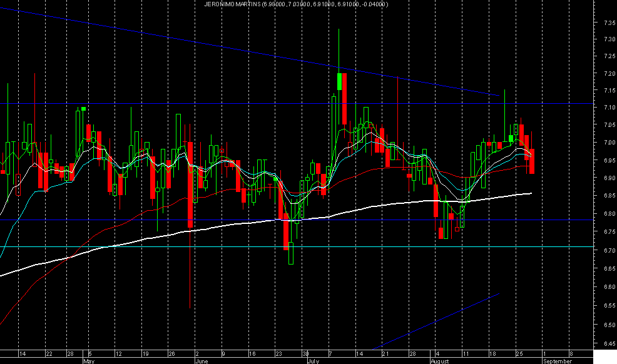Select the 7.35 price axis label
This screenshot has width=617, height=364.
(609, 23)
